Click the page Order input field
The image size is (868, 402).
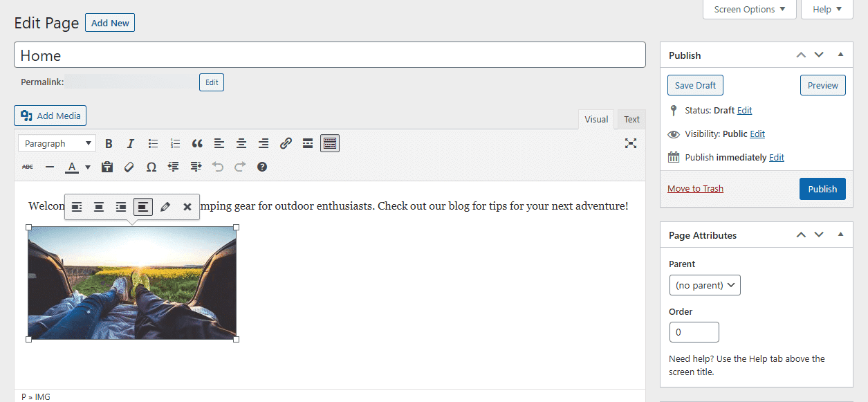(x=694, y=332)
